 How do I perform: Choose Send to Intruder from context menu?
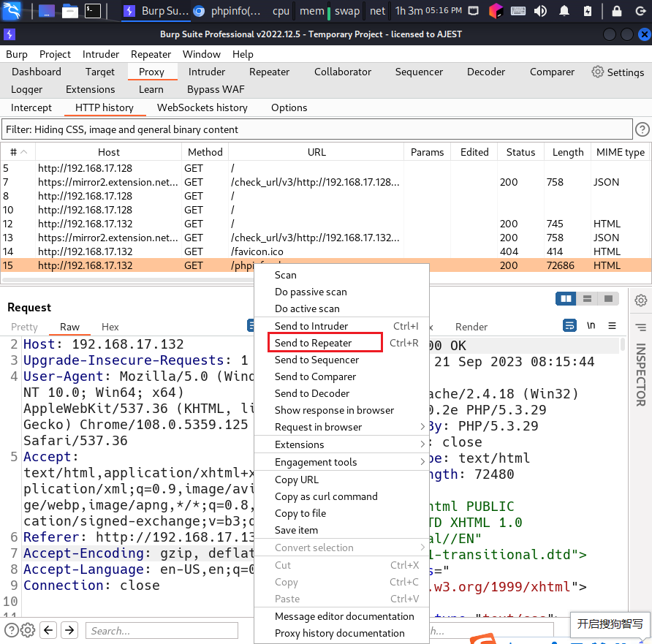pyautogui.click(x=341, y=326)
